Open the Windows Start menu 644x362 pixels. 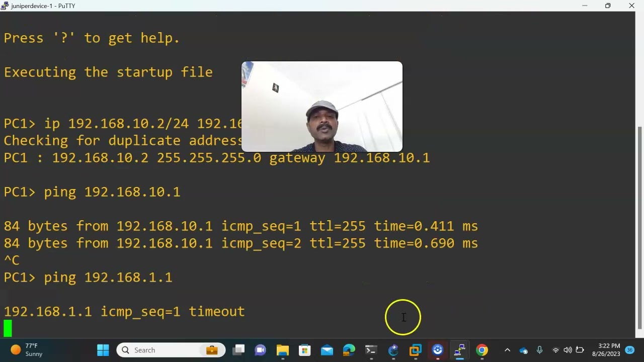(x=103, y=350)
